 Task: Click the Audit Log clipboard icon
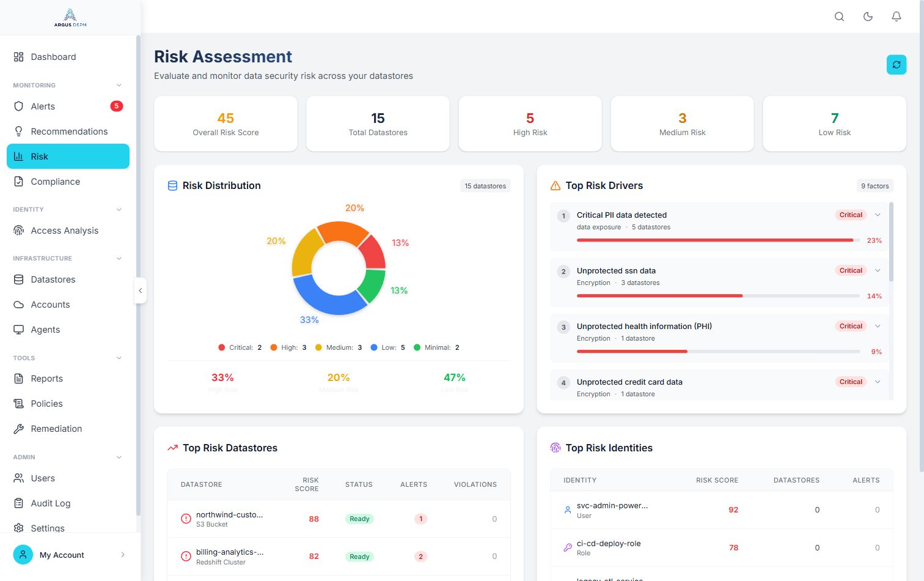(19, 503)
